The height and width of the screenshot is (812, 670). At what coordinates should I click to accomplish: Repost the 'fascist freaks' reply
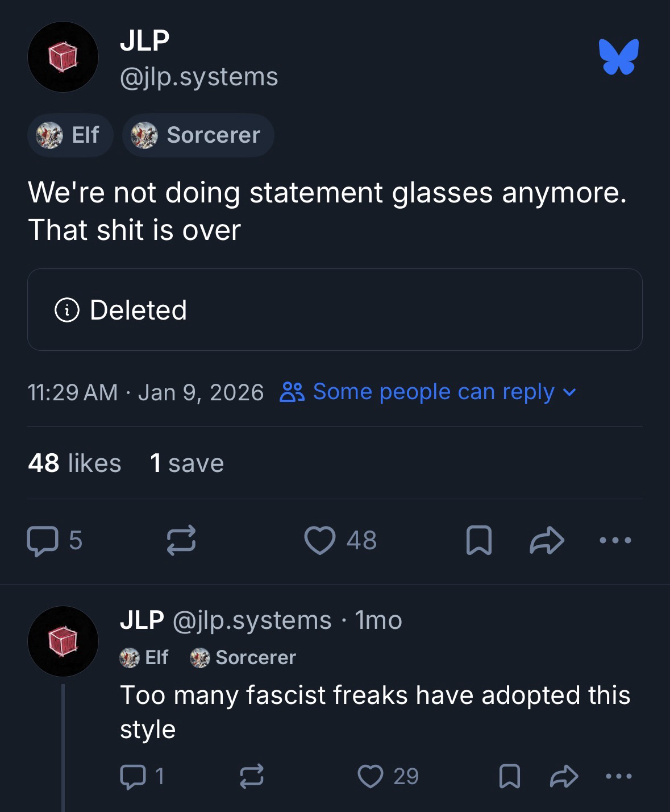251,776
